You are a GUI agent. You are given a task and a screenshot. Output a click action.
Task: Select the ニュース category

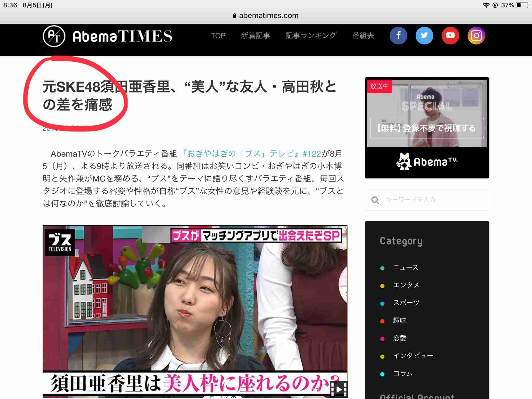(x=405, y=268)
